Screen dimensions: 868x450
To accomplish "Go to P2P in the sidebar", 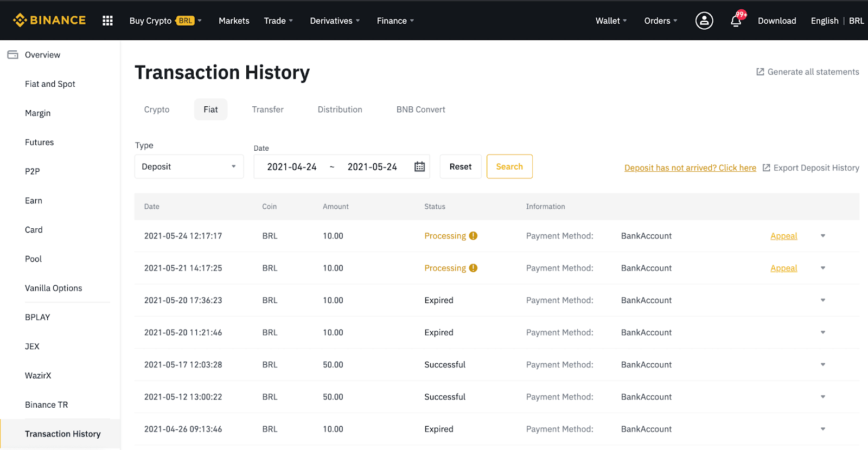I will click(x=32, y=171).
